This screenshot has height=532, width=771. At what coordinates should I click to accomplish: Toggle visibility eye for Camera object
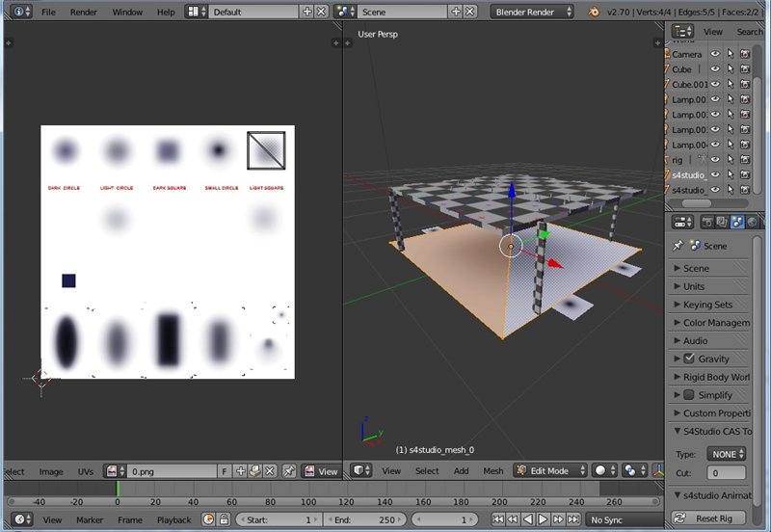715,55
